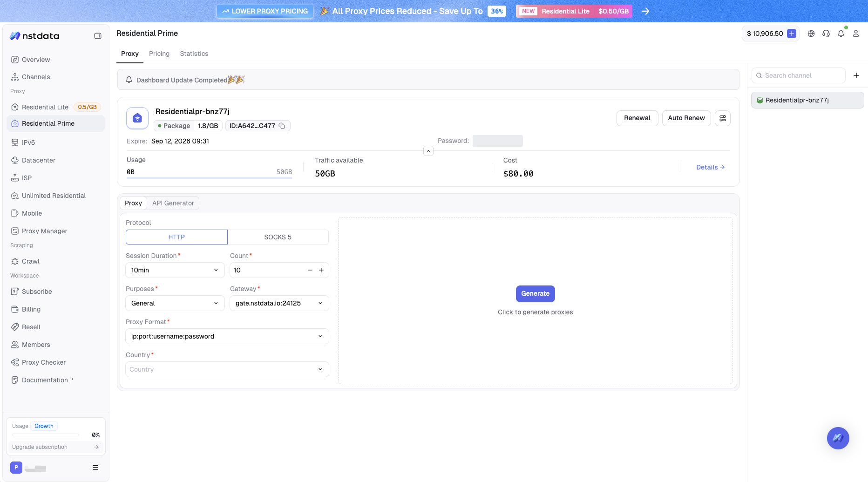Switch to the Pricing tab
Viewport: 868px width, 482px height.
(x=159, y=54)
